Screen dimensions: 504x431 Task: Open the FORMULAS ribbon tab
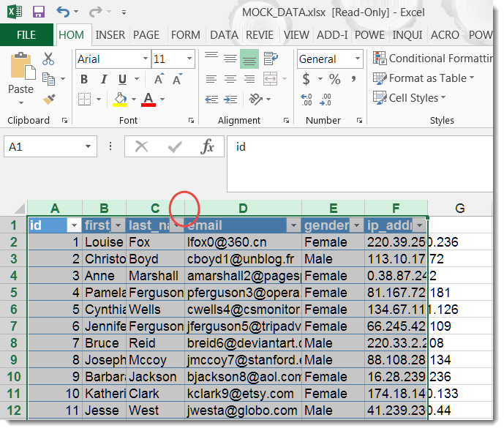pyautogui.click(x=186, y=34)
